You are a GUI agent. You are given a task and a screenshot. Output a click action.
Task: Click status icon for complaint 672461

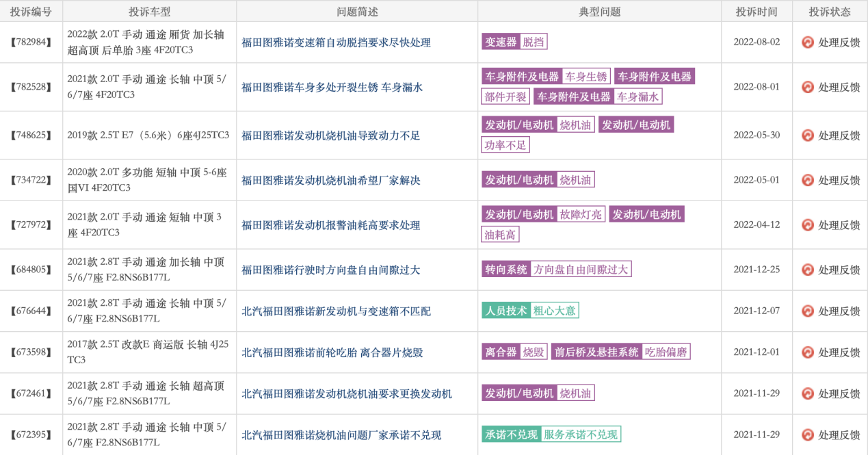(808, 393)
